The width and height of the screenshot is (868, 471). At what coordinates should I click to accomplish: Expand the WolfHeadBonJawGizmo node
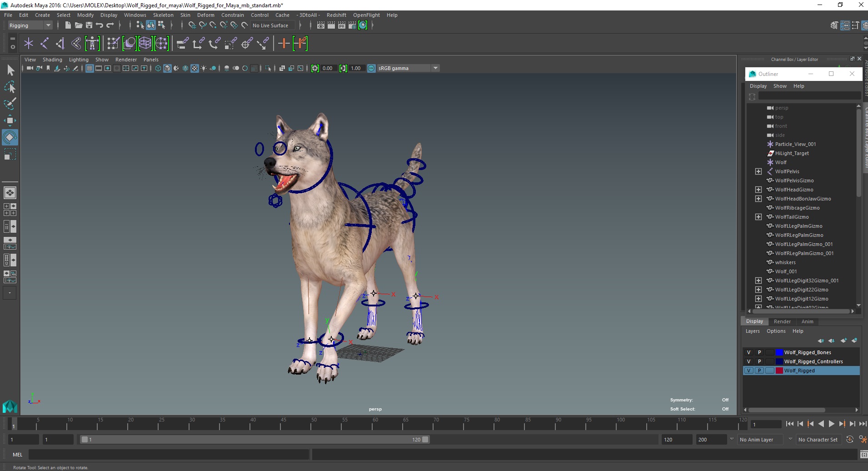click(x=758, y=199)
